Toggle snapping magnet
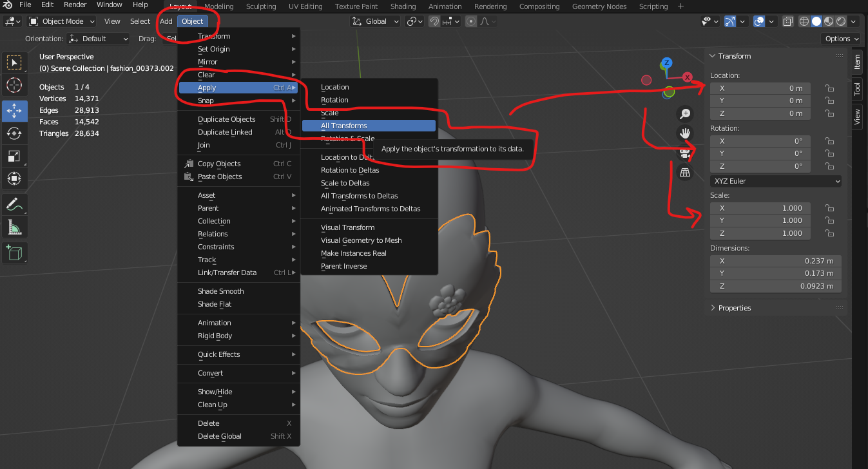868x469 pixels. pos(435,21)
